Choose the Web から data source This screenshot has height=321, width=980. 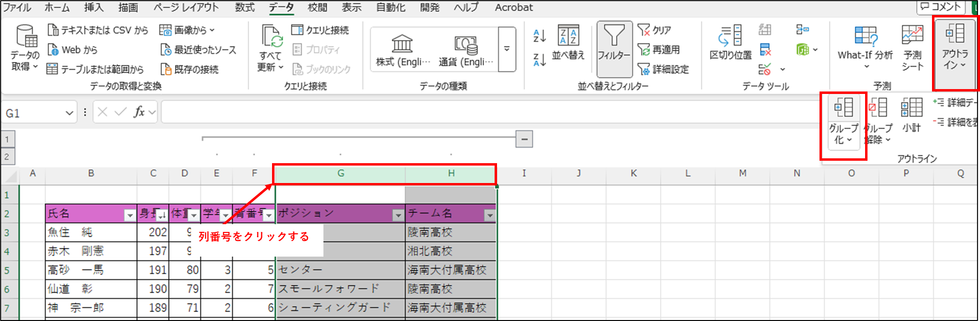tap(72, 49)
